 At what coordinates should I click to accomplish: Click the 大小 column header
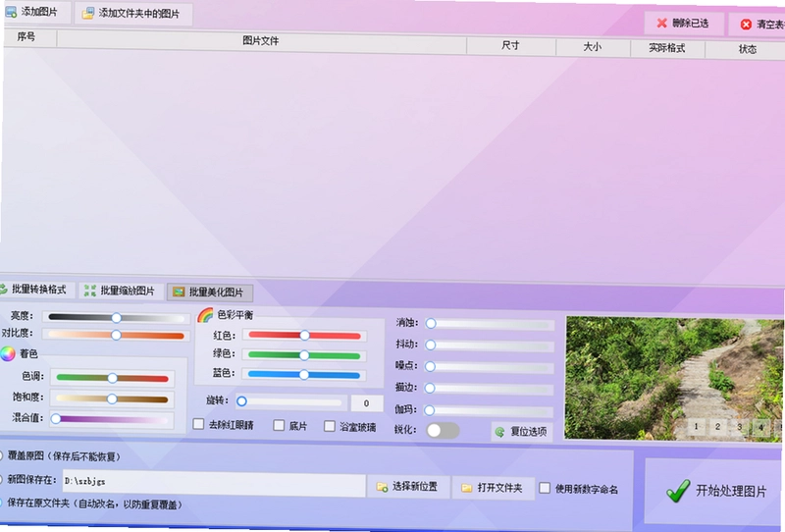tap(593, 47)
